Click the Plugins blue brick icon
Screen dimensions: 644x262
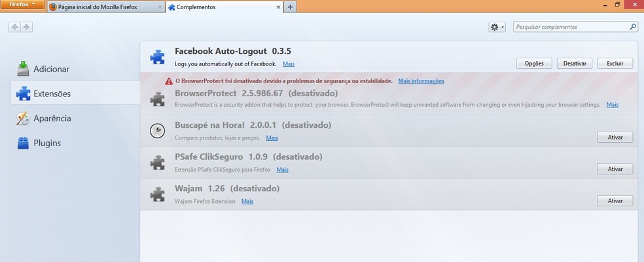pyautogui.click(x=23, y=143)
